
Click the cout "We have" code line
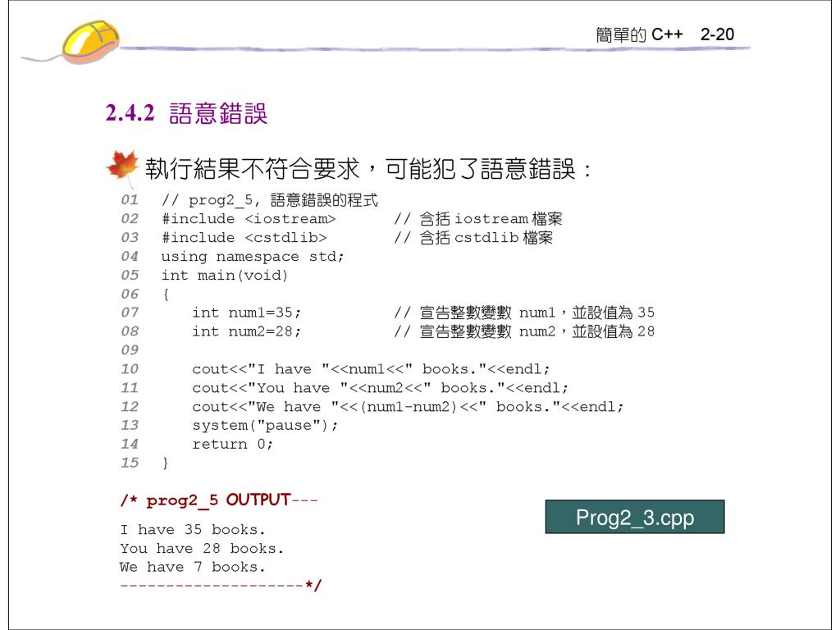pos(408,407)
